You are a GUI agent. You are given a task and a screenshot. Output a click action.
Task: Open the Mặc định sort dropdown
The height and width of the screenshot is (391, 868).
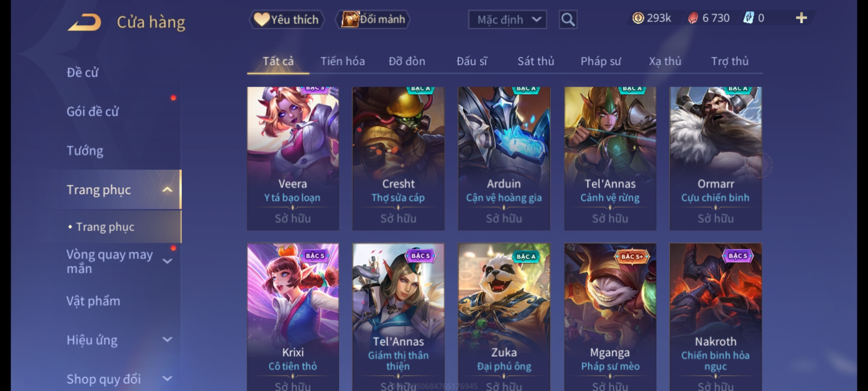coord(507,20)
